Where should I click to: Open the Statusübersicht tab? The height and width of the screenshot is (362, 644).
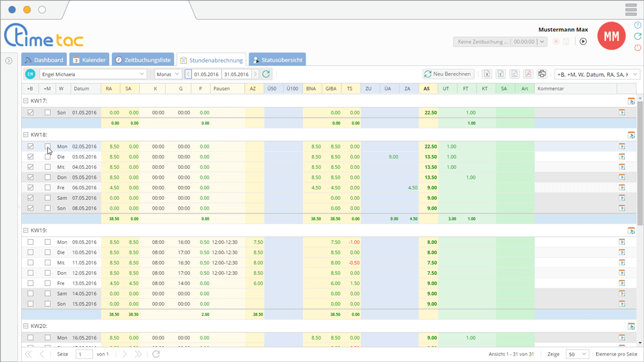[277, 60]
